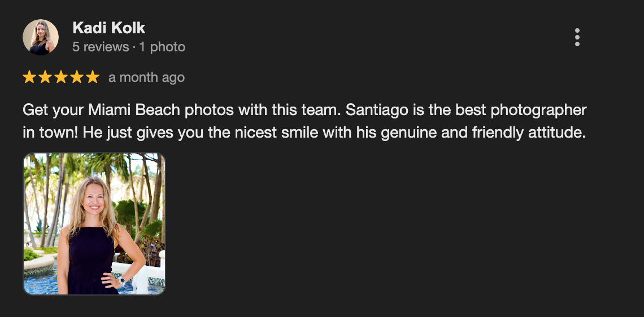The image size is (644, 317).
Task: Click the word "smile" in the review
Action: pyautogui.click(x=306, y=134)
